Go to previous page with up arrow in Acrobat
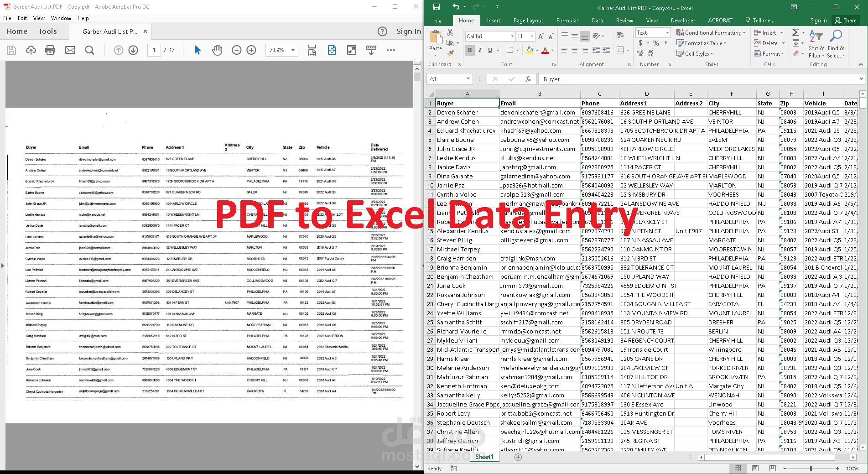 coord(119,50)
